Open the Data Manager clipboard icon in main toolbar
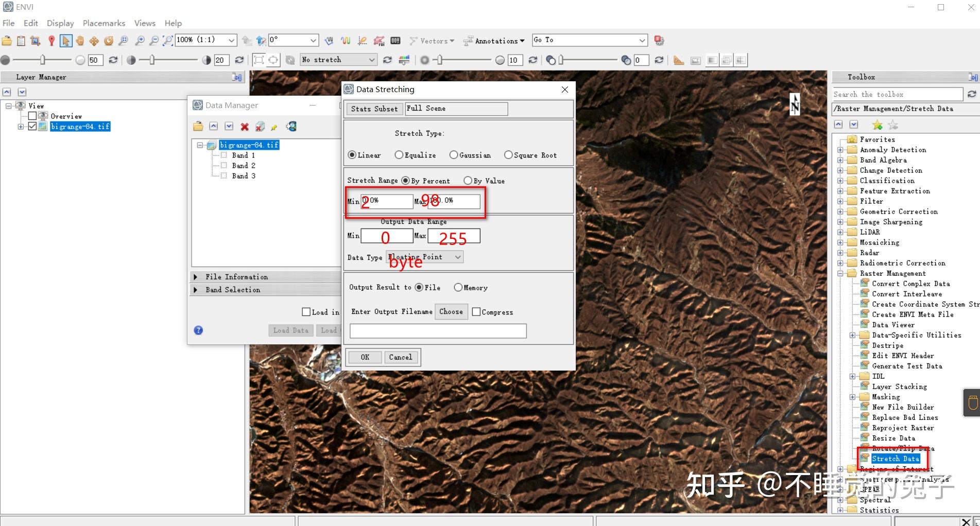Image resolution: width=980 pixels, height=526 pixels. coord(21,41)
